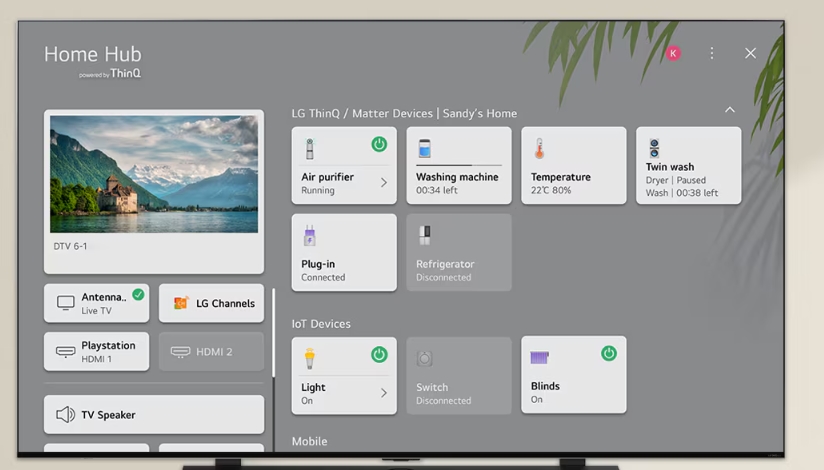The image size is (824, 470).
Task: Click the Switch device icon
Action: [425, 359]
